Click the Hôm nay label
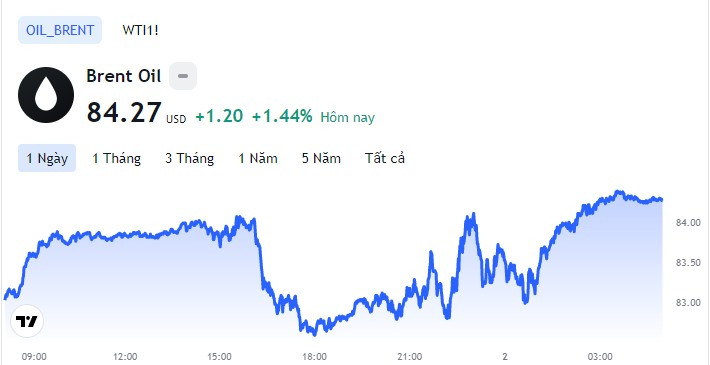This screenshot has height=365, width=710. click(x=348, y=118)
